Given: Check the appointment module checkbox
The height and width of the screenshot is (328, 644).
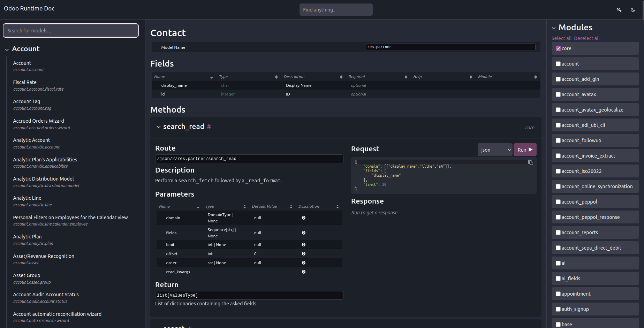Looking at the screenshot, I should 558,294.
